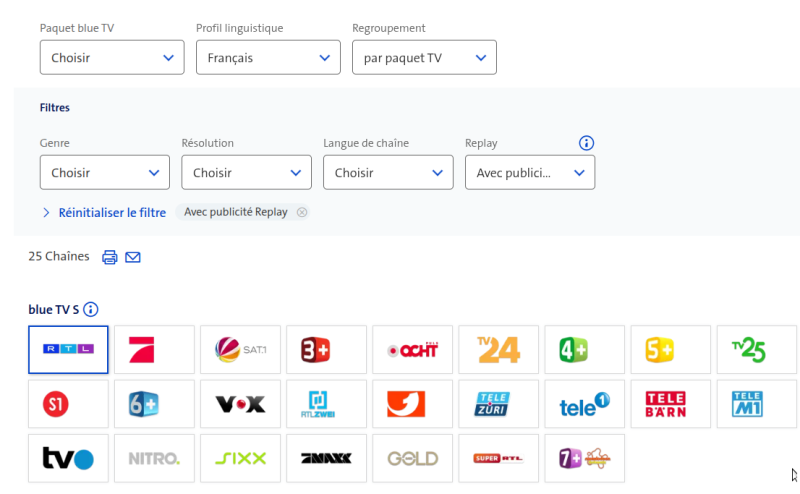Viewport: 800px width, 494px height.
Task: Click the email envelope icon
Action: click(133, 257)
